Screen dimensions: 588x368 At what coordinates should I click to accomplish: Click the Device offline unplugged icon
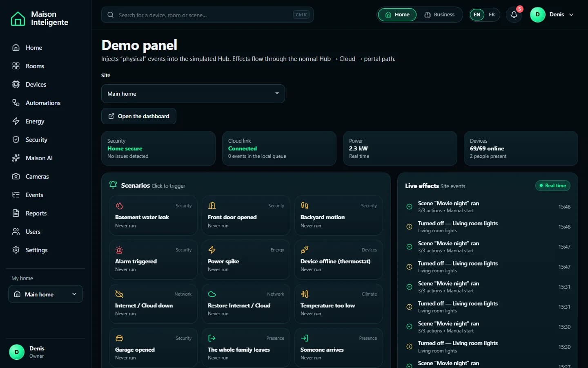(x=305, y=250)
